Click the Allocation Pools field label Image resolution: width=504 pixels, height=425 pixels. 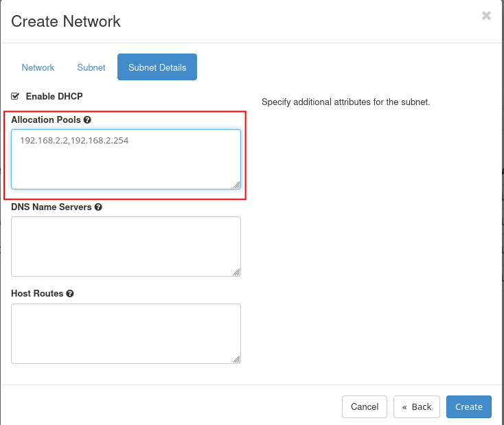pyautogui.click(x=46, y=120)
